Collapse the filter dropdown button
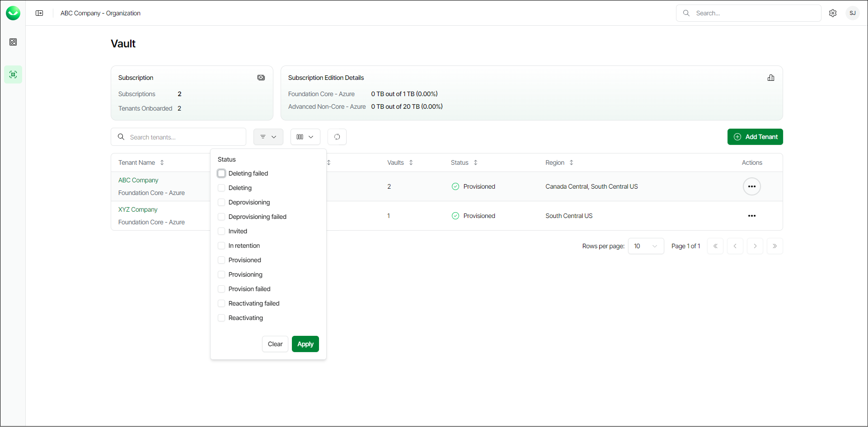 tap(268, 137)
